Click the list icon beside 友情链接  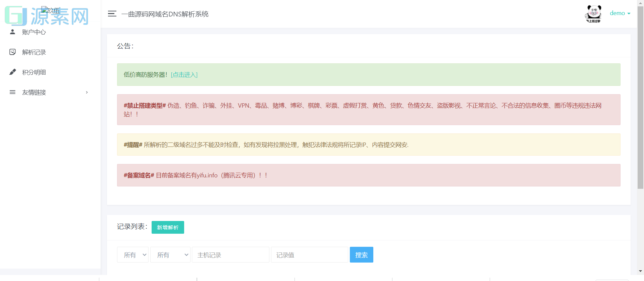(12, 92)
